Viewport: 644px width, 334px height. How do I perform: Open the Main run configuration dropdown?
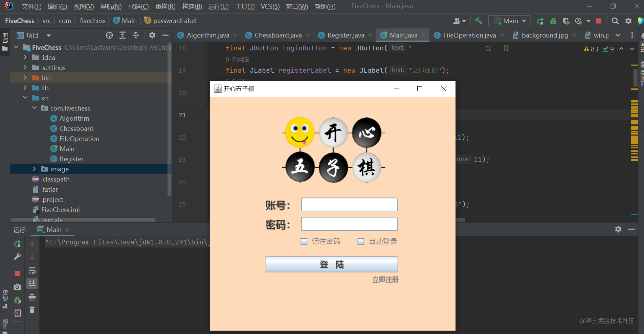coord(510,21)
